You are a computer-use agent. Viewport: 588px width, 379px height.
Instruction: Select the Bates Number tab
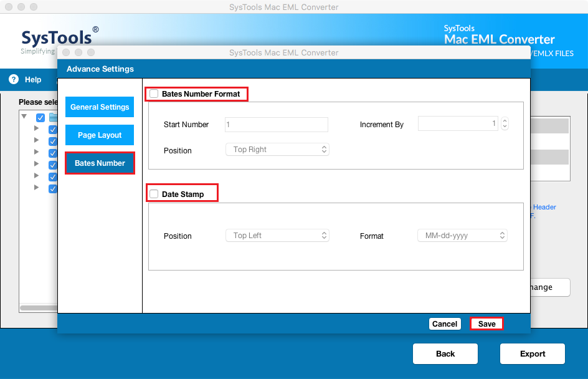(x=100, y=163)
